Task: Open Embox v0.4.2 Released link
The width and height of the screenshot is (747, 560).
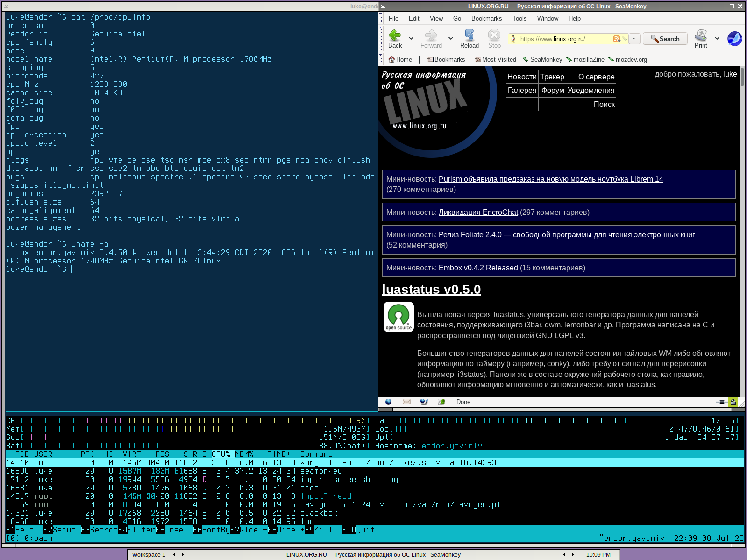Action: [478, 268]
